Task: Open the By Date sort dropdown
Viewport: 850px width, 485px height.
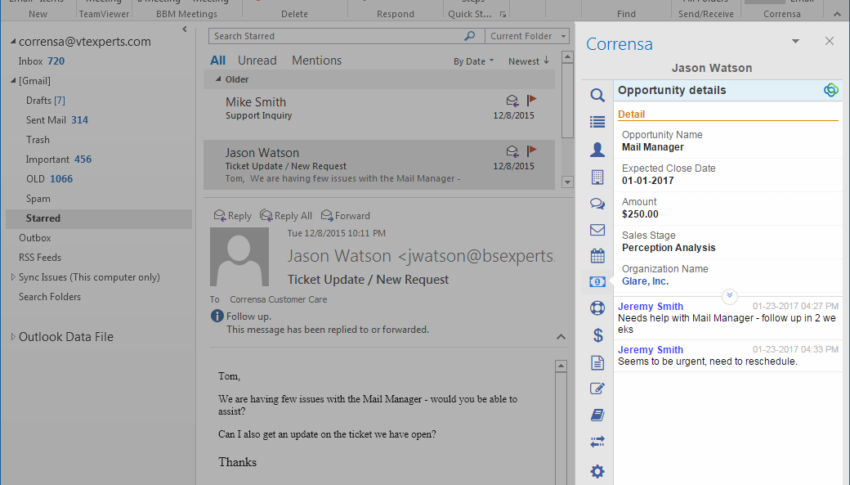Action: [473, 61]
